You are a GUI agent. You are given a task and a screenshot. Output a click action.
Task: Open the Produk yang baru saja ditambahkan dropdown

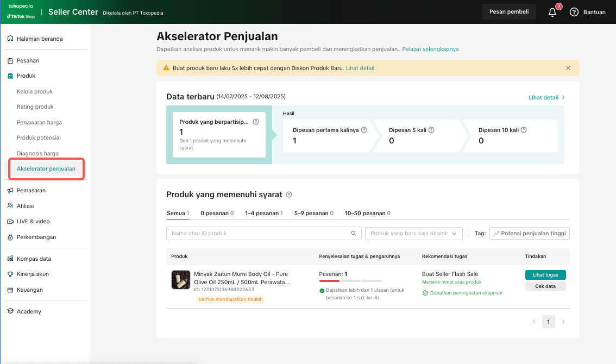(x=413, y=233)
